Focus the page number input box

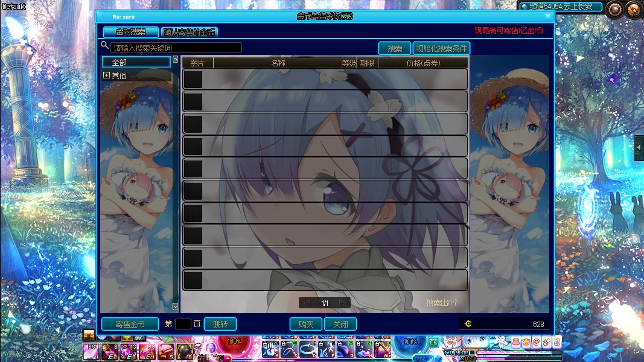tap(183, 324)
